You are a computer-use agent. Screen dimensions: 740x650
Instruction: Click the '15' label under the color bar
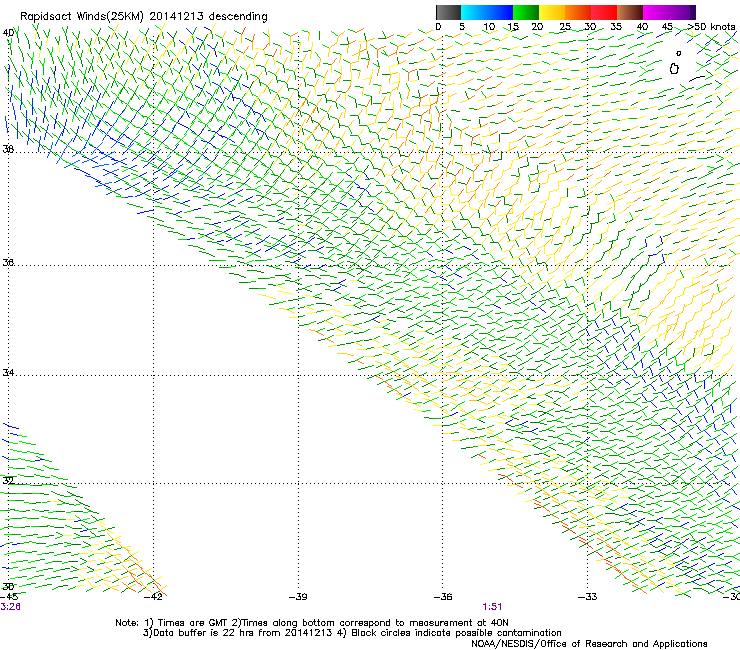click(x=513, y=27)
